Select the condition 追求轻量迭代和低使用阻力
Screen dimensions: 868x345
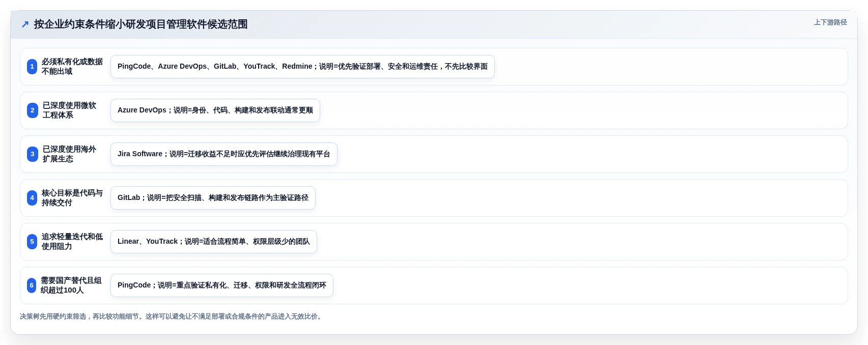(x=72, y=242)
